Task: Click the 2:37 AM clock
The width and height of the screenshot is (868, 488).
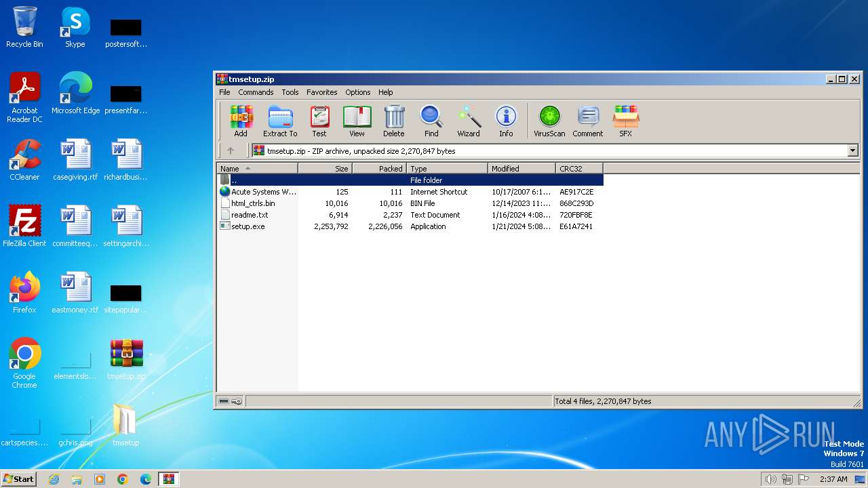Action: pos(833,479)
